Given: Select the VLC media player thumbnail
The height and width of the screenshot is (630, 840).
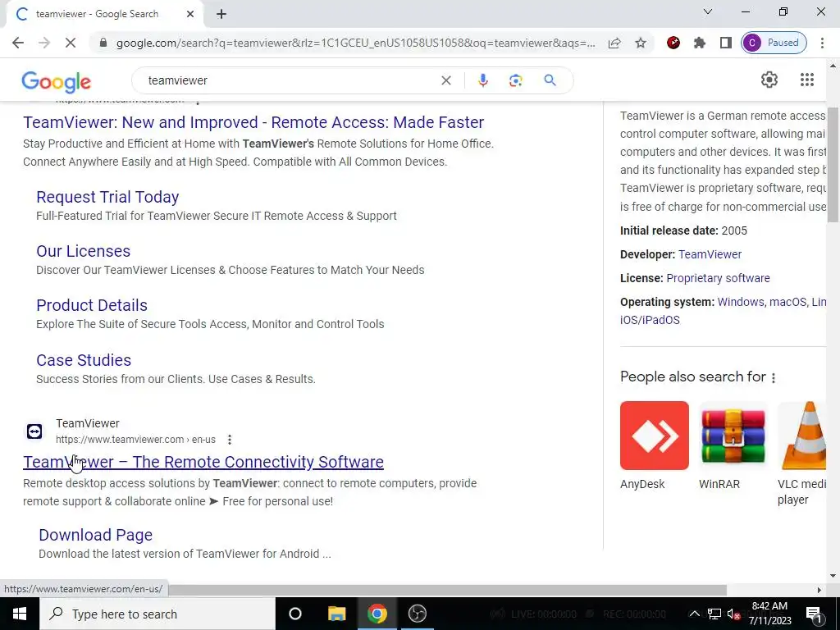Looking at the screenshot, I should point(801,436).
